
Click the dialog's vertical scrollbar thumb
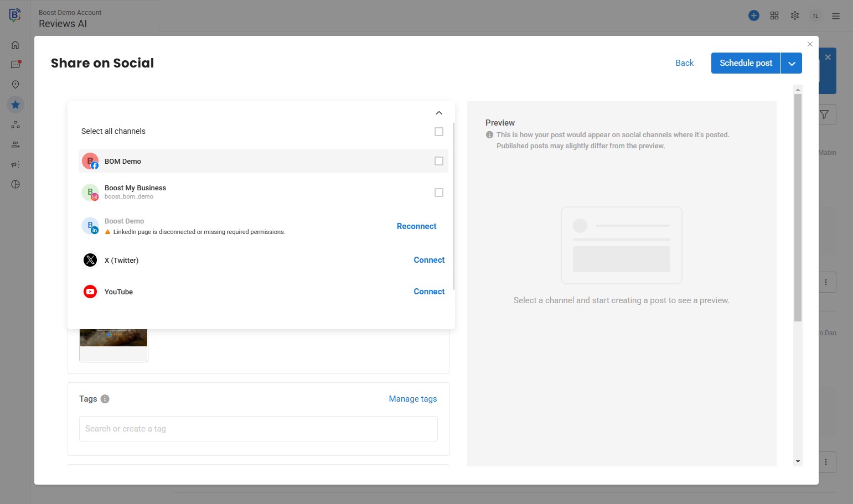(798, 207)
